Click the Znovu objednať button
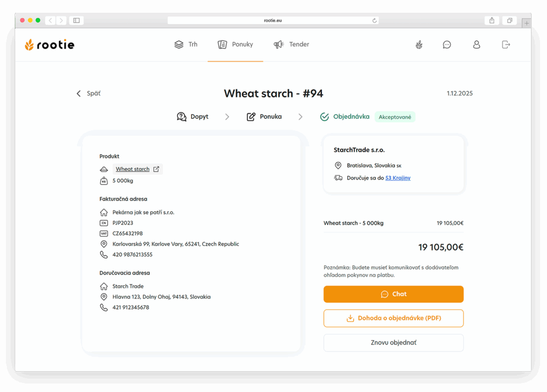547x392 pixels. click(393, 343)
